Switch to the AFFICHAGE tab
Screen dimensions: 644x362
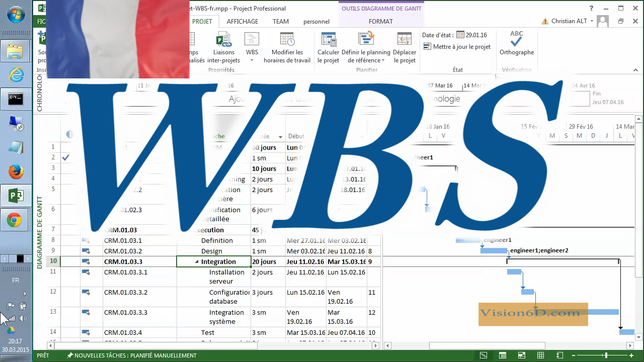point(243,22)
